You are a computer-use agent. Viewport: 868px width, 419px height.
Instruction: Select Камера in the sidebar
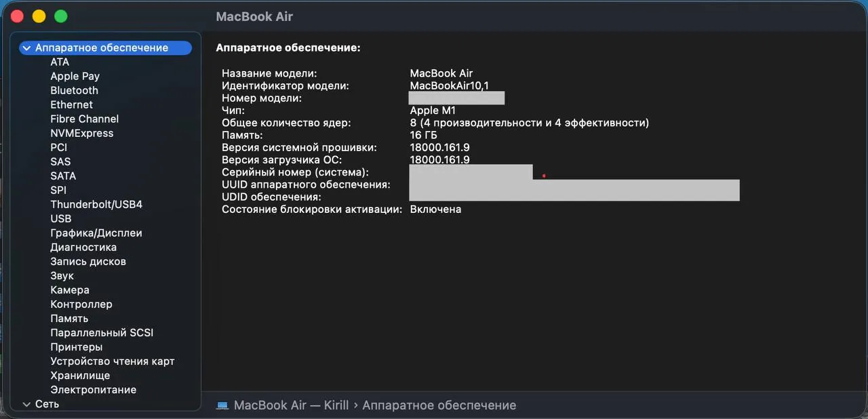point(70,290)
